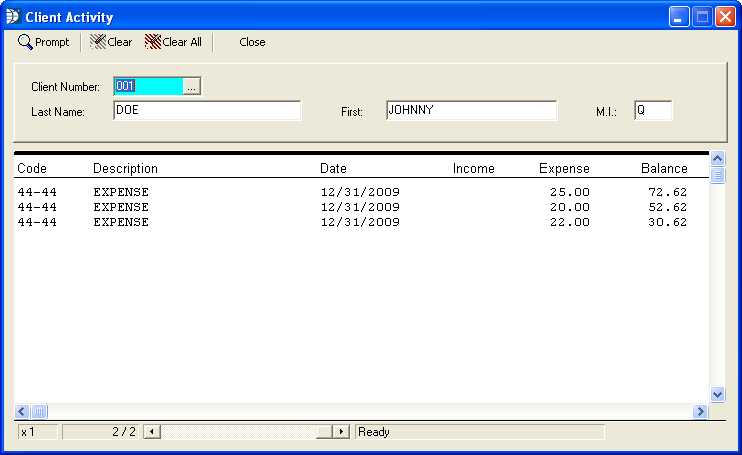Image resolution: width=742 pixels, height=455 pixels.
Task: Click the status bar record scroller right arrow
Action: click(341, 432)
